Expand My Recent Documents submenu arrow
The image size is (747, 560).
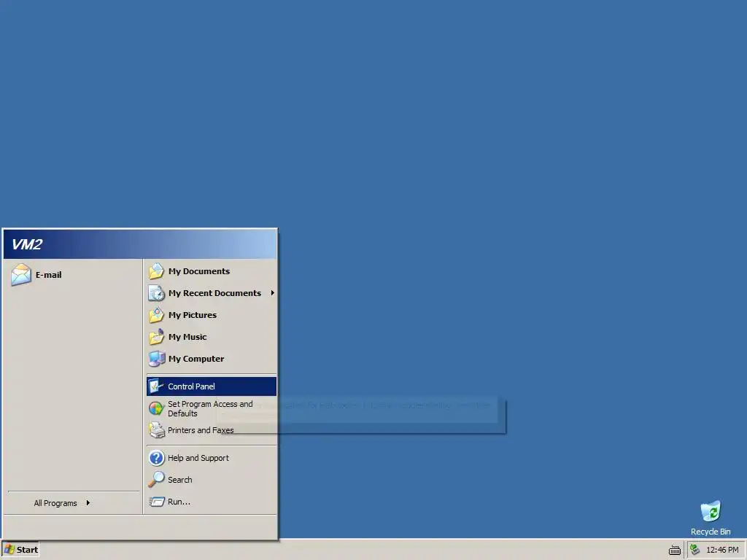(273, 293)
